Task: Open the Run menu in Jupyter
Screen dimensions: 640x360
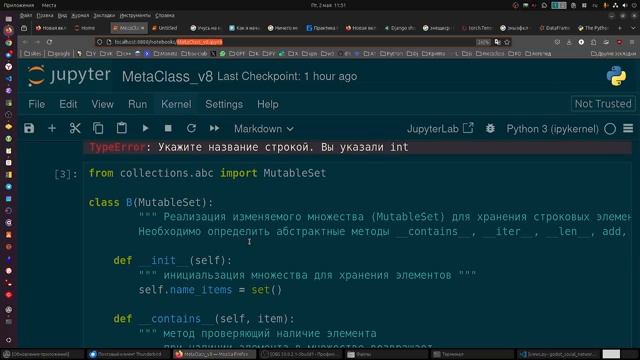Action: click(138, 104)
